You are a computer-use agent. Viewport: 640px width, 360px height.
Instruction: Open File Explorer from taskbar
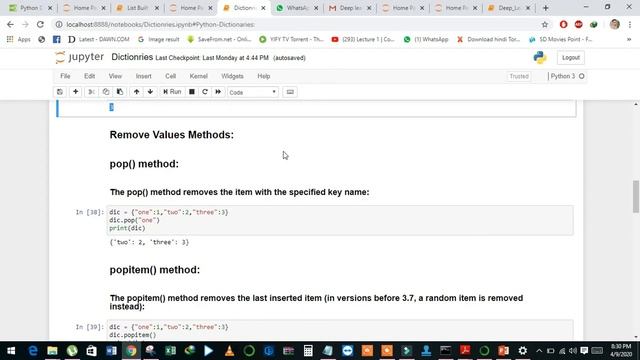coord(52,351)
